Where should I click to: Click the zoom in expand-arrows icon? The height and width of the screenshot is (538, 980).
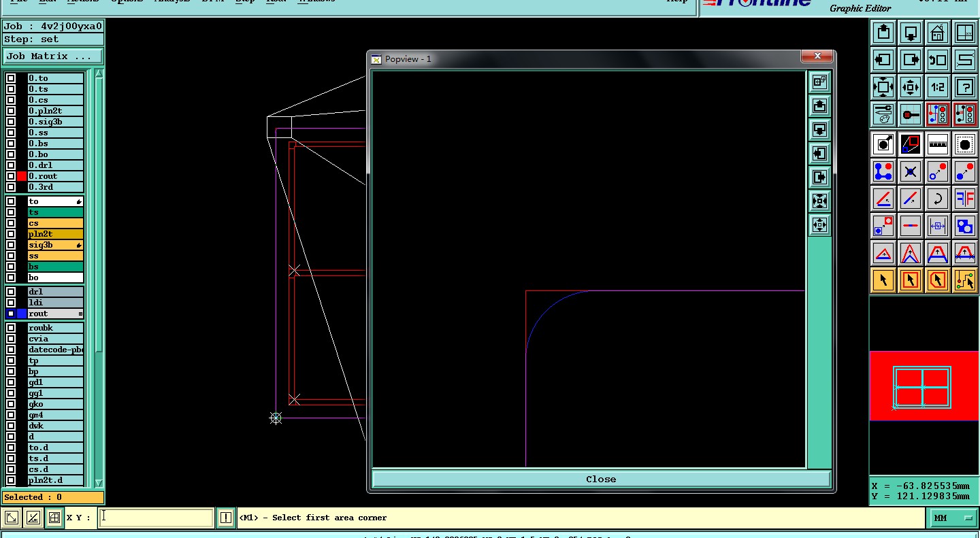883,86
